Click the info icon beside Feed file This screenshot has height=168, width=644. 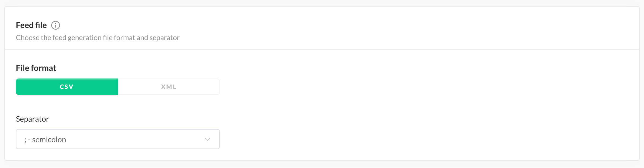point(56,25)
